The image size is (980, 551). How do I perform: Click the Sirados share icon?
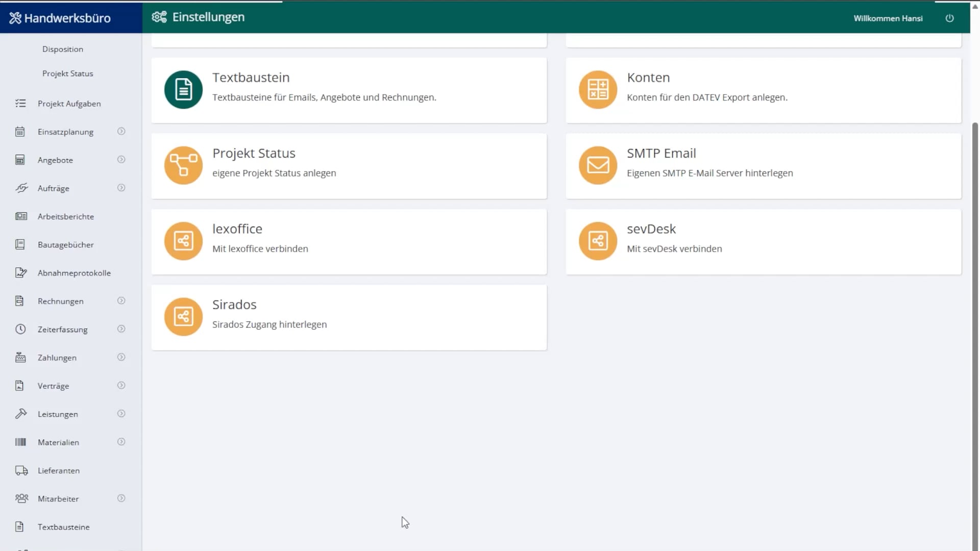[183, 317]
